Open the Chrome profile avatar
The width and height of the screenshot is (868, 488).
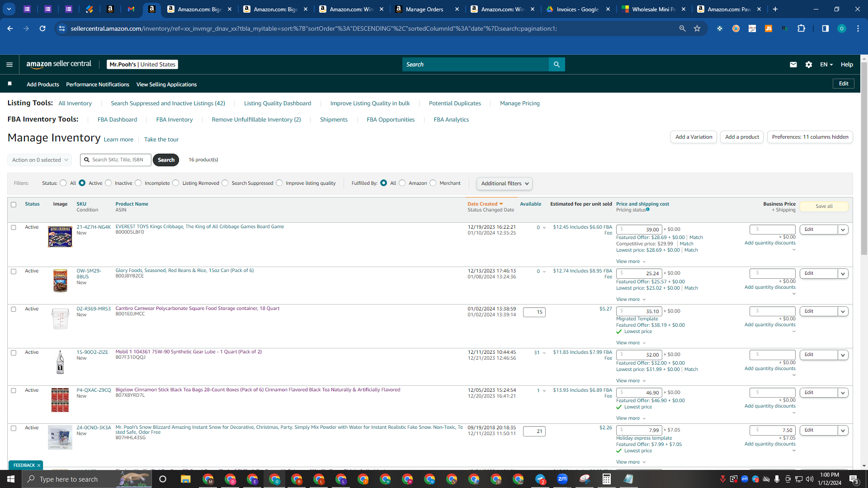click(842, 28)
